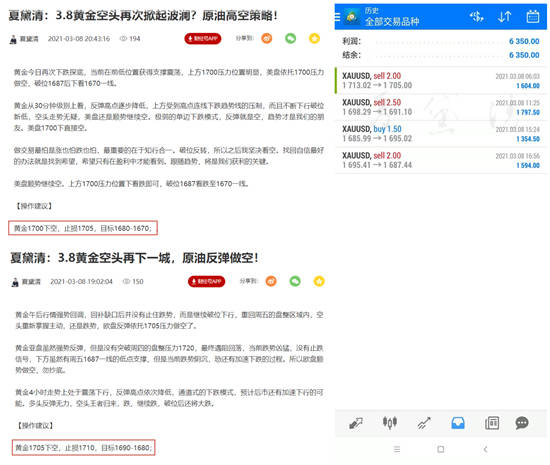The width and height of the screenshot is (550, 465).
Task: Click the 全部交易品种 header title
Action: 392,22
